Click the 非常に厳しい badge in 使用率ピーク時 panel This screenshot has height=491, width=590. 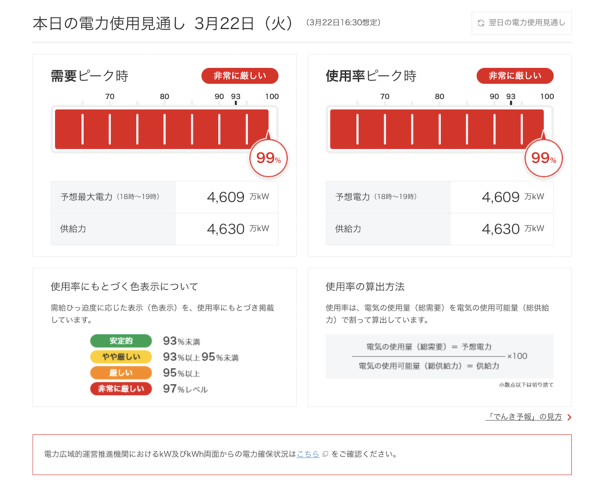coord(515,76)
